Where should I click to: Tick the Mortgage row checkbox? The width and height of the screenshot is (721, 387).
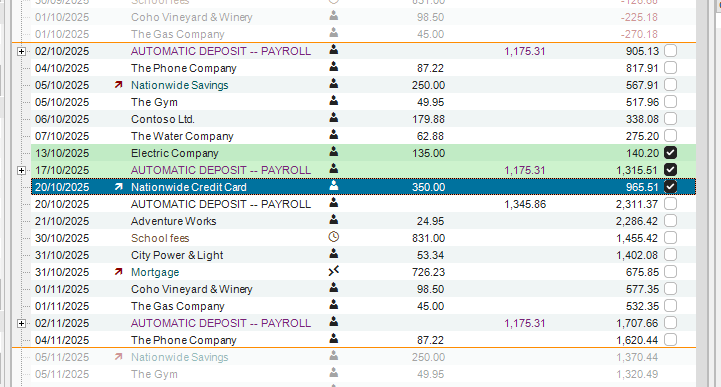pos(670,272)
